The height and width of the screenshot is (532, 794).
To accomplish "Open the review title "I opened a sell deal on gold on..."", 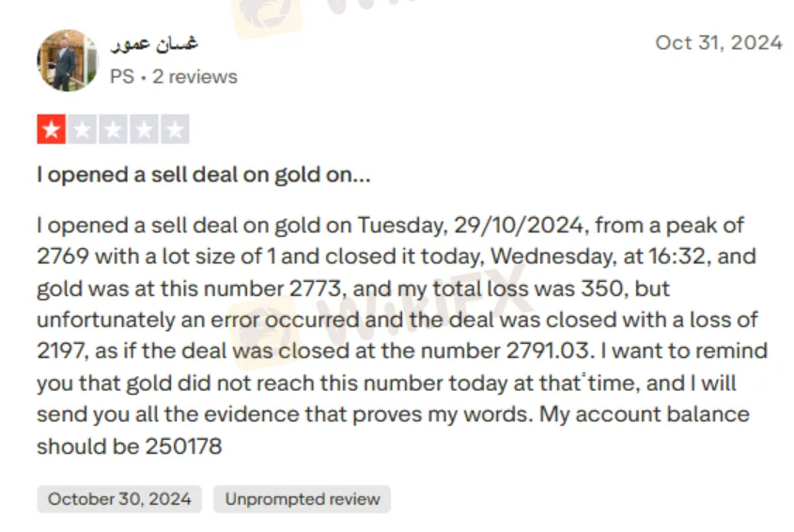I will [x=204, y=175].
